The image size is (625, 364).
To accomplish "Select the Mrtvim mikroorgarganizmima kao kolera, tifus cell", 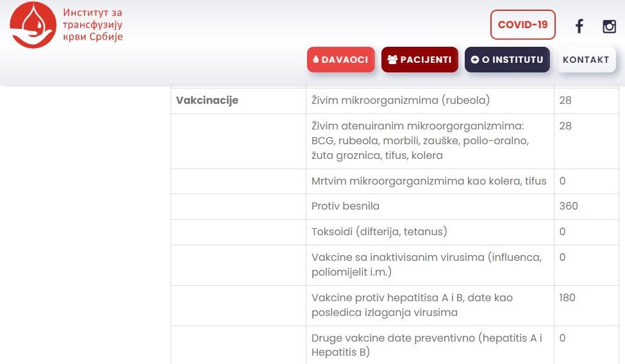I will [429, 181].
